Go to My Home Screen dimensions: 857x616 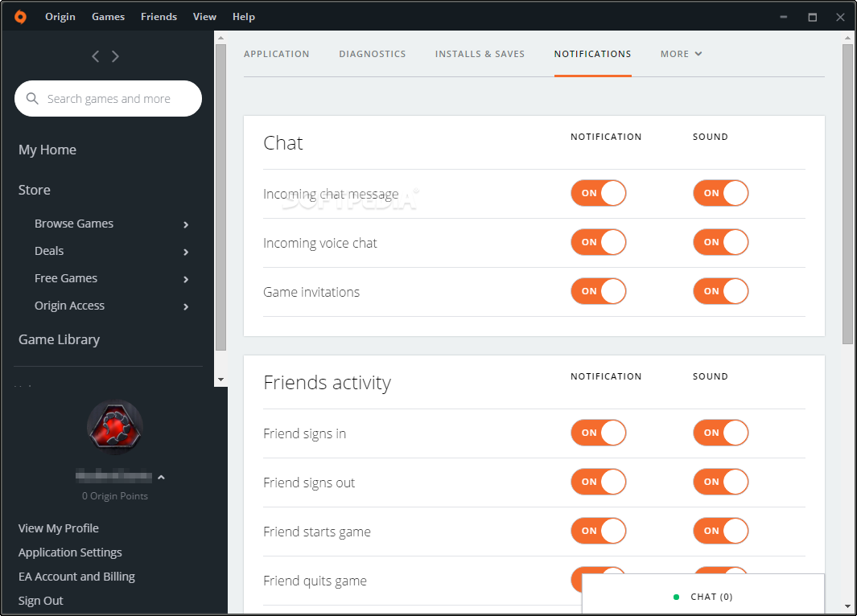[47, 150]
